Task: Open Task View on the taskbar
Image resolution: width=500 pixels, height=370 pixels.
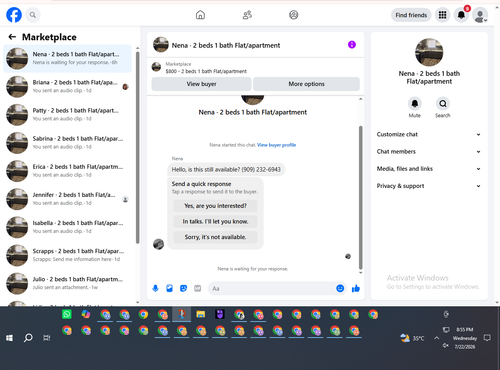Action: (47, 338)
